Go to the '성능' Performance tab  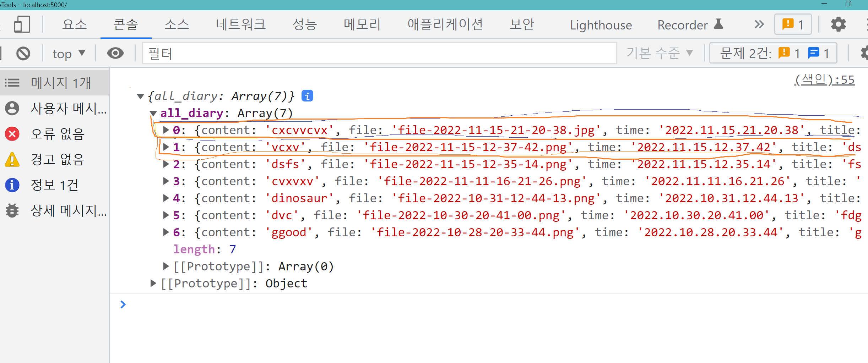[x=305, y=24]
